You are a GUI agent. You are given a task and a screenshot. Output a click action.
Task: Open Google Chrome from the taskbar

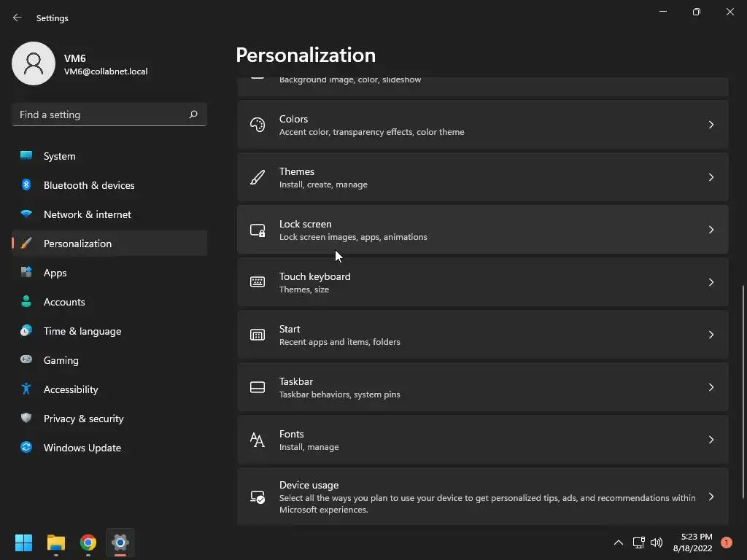(88, 542)
